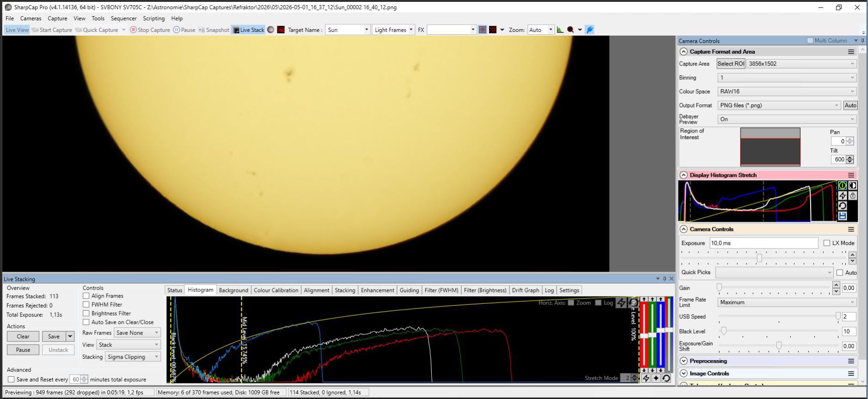Reset display stretch with circular arrow icon
Image resolution: width=868 pixels, height=399 pixels.
pyautogui.click(x=843, y=206)
